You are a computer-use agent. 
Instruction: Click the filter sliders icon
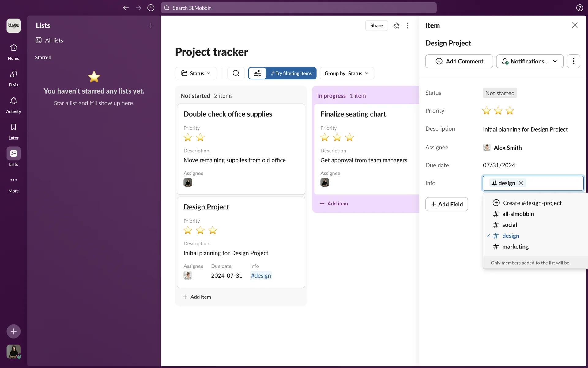[257, 73]
